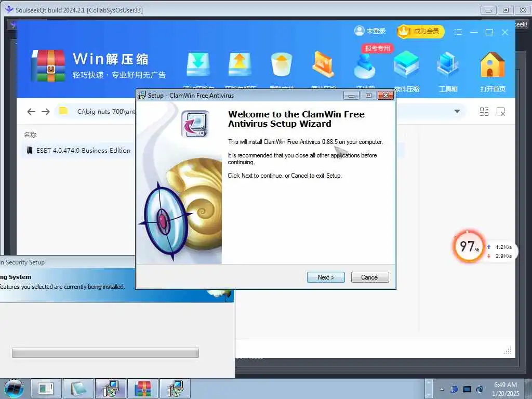Click the 成为会员 membership button
This screenshot has width=532, height=399.
420,32
